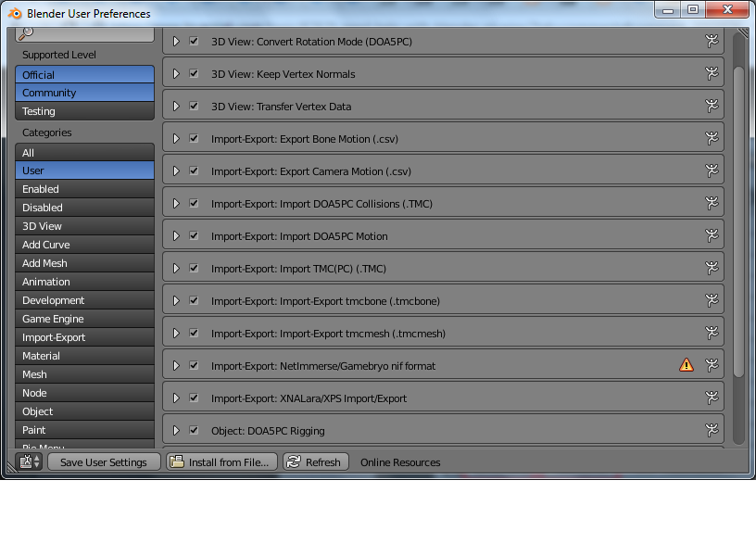
Task: Toggle Community supported level filter
Action: tap(85, 93)
